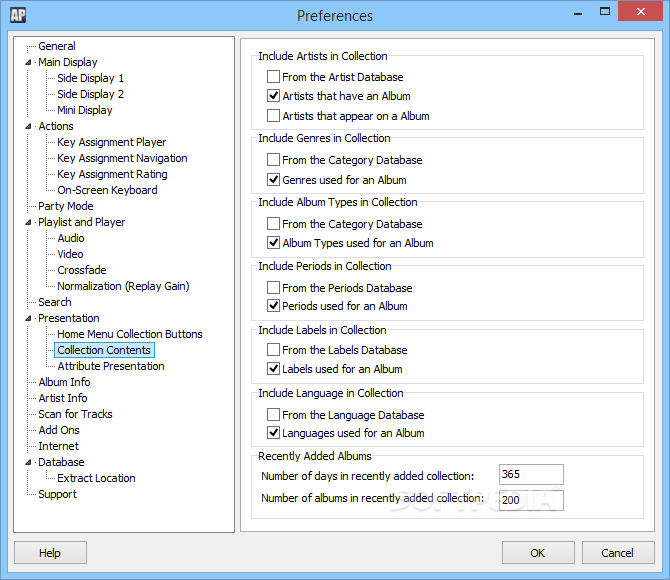Select General in preferences tree
This screenshot has width=670, height=580.
57,46
